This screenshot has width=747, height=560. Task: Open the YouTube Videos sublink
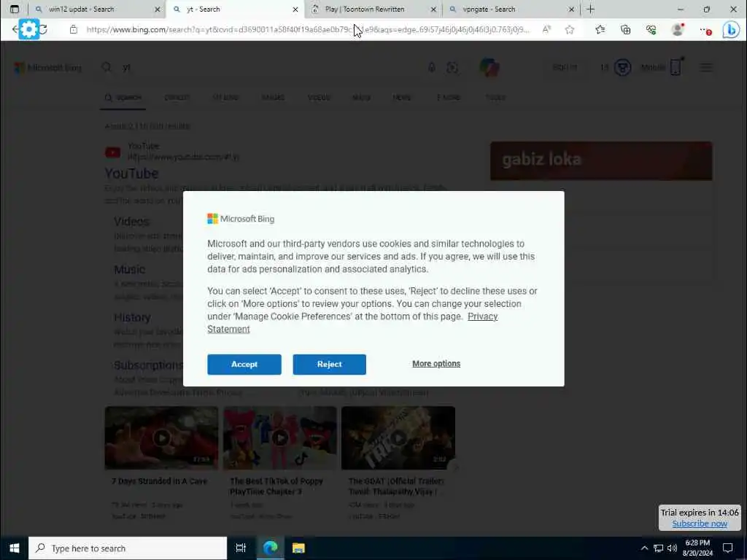(131, 222)
